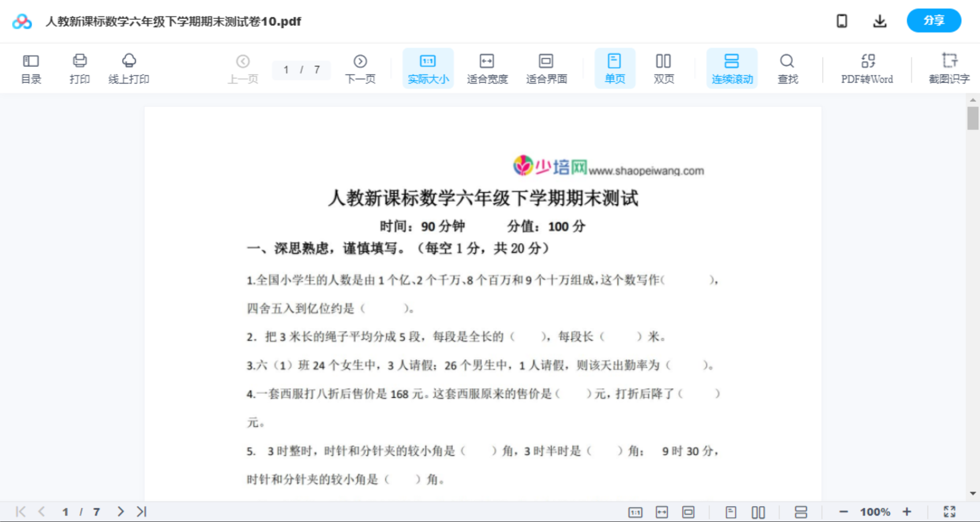This screenshot has height=522, width=980.
Task: Toggle 双页 two-page view mode
Action: (664, 68)
